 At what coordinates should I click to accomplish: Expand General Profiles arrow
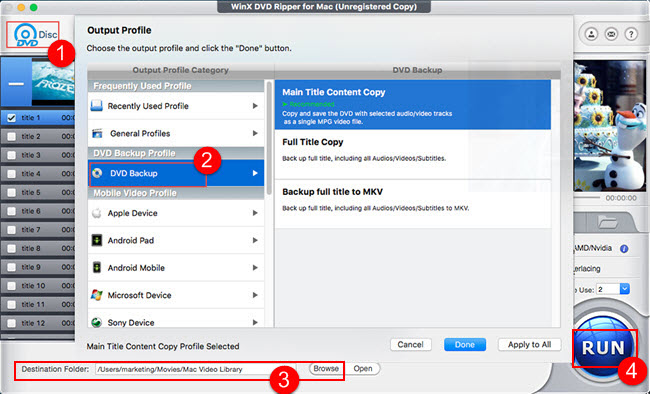255,133
